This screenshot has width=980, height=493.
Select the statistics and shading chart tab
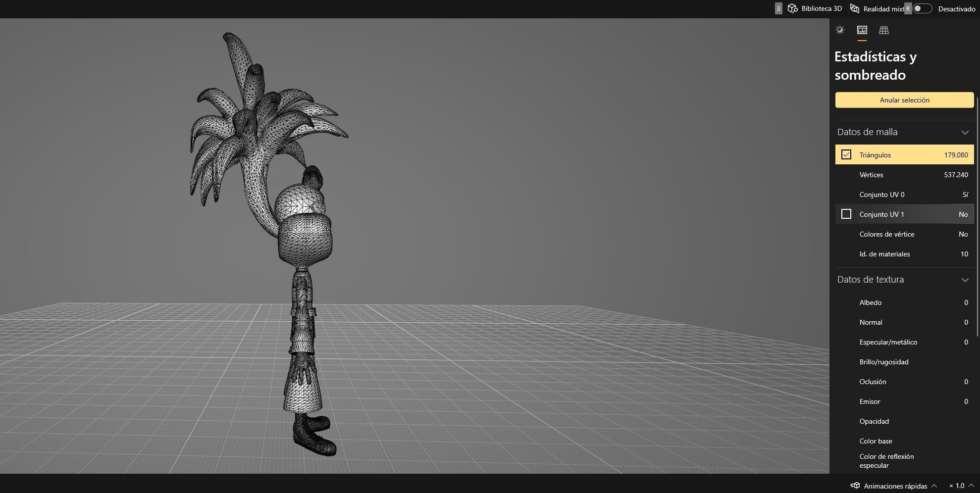click(862, 30)
